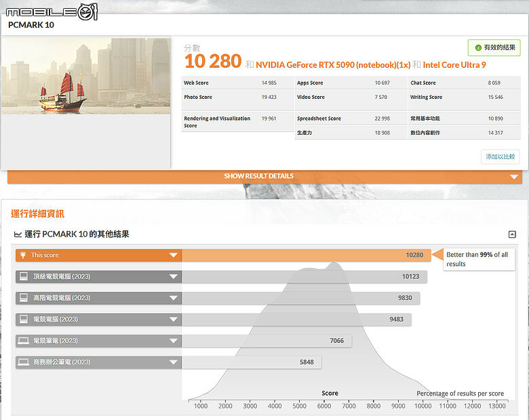Open the 商務辦公筆電 (2023) dropdown arrow
Viewport: 529px width, 420px height.
pos(174,362)
